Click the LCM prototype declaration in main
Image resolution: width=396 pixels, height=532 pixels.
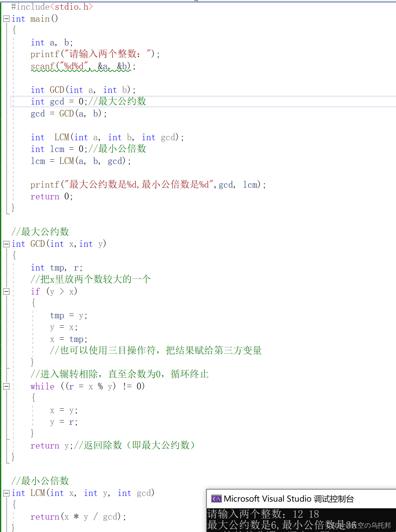[107, 138]
